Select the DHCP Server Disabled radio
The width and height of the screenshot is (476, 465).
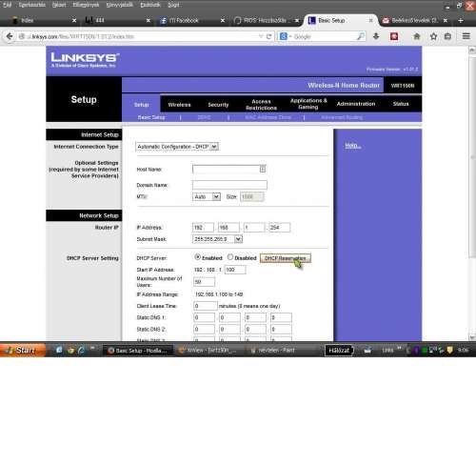[230, 257]
